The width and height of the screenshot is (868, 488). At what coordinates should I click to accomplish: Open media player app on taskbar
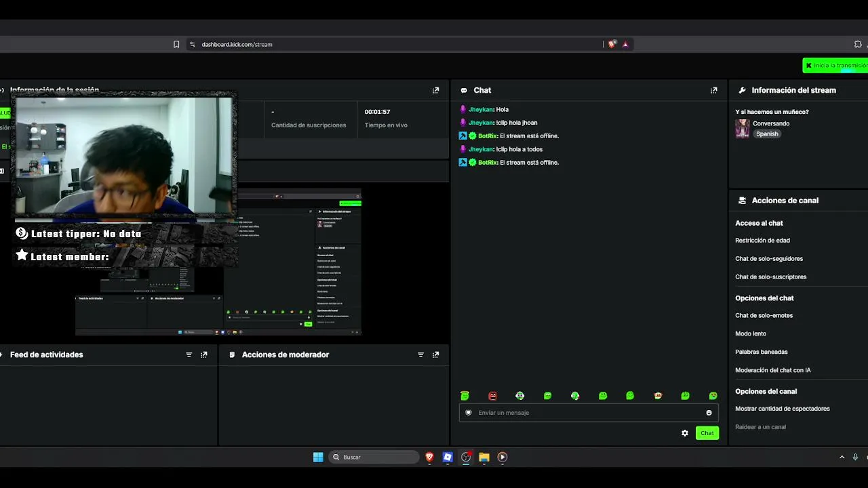(502, 457)
